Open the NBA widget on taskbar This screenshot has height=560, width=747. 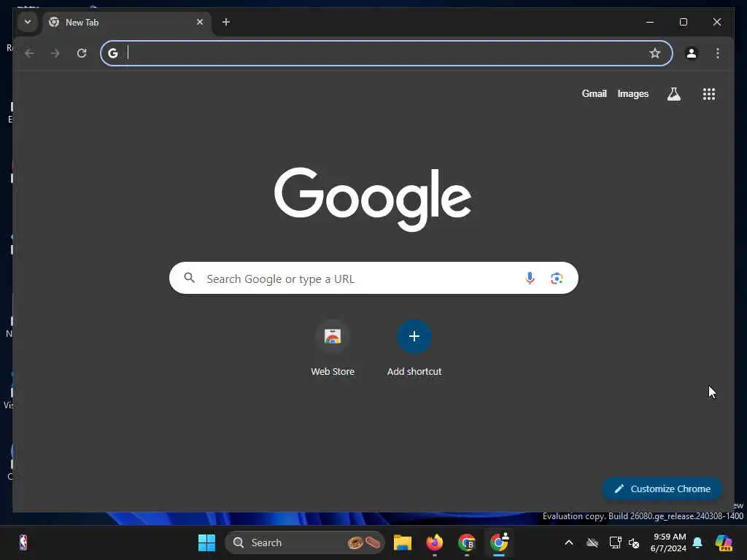click(x=23, y=542)
